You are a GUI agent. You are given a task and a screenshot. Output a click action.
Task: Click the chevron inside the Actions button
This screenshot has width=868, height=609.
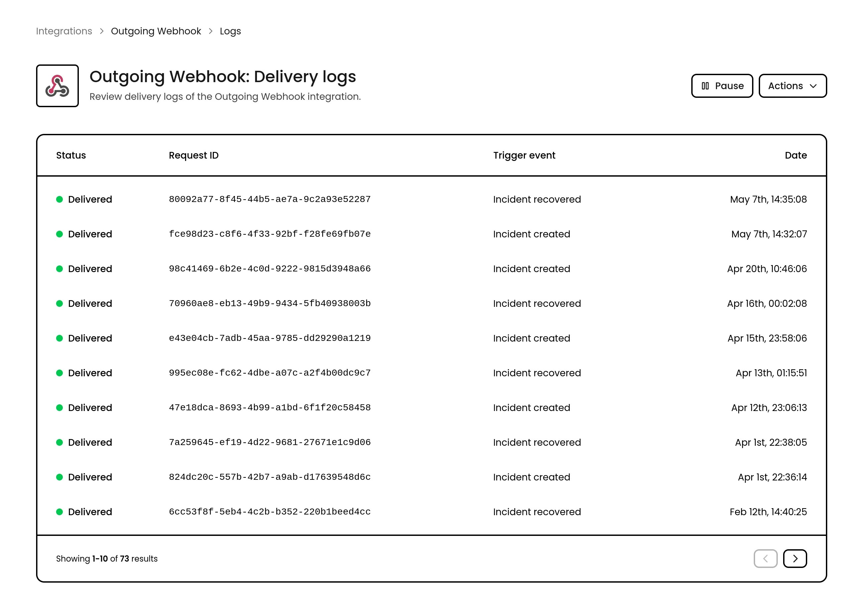813,86
